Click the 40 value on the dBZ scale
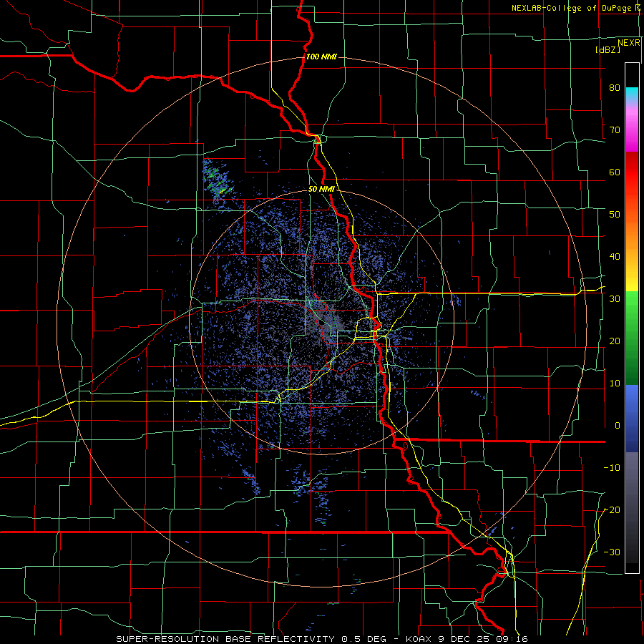The height and width of the screenshot is (644, 644). point(615,257)
